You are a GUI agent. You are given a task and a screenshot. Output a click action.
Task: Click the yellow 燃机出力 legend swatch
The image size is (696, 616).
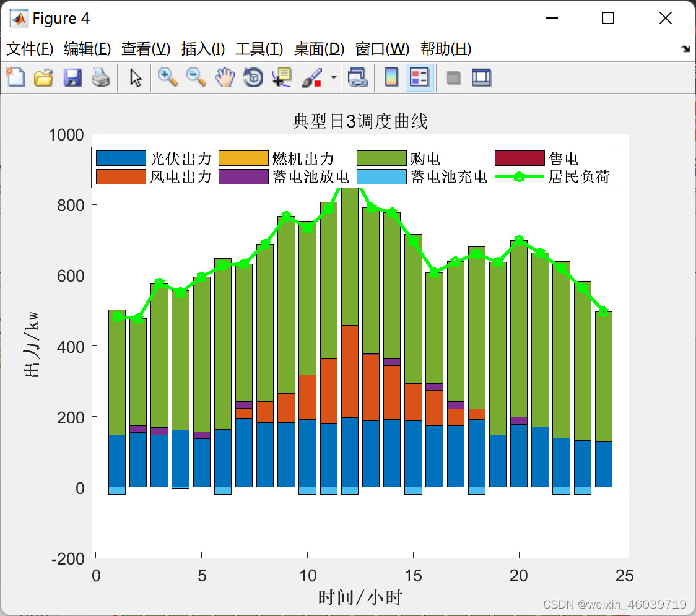243,158
